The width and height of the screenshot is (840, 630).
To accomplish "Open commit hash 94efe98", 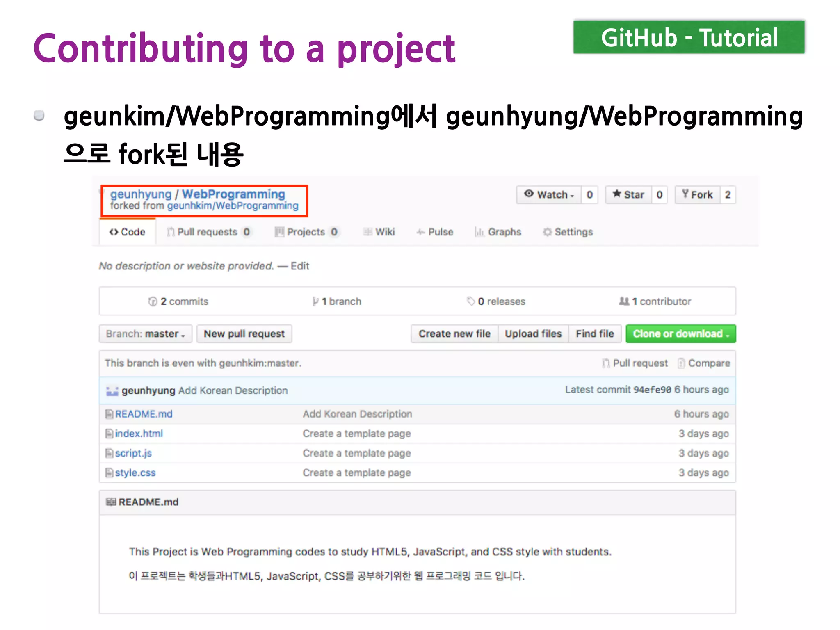I will (652, 390).
